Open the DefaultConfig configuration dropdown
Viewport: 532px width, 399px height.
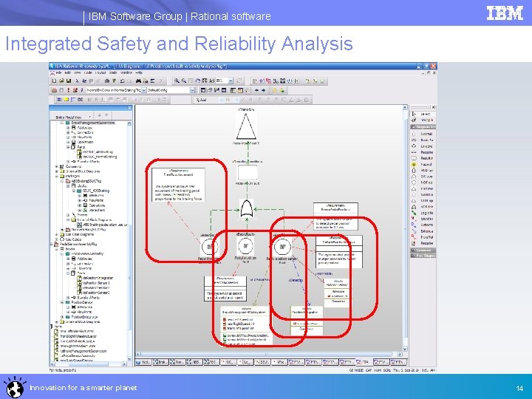click(x=192, y=90)
